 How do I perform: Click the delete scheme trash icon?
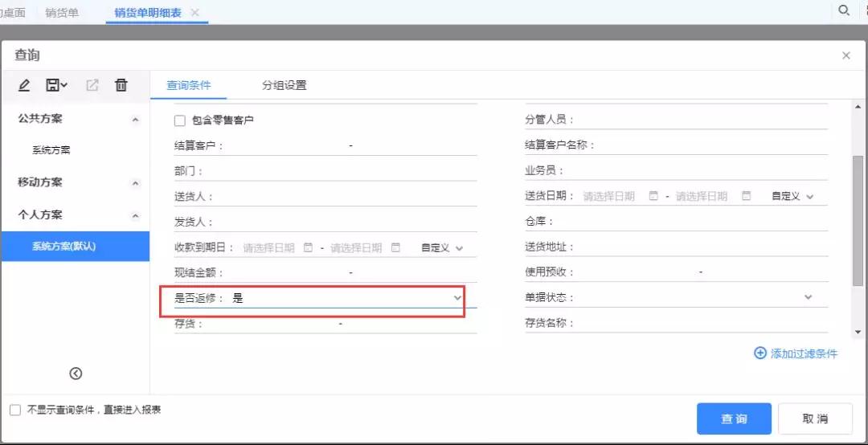click(121, 85)
